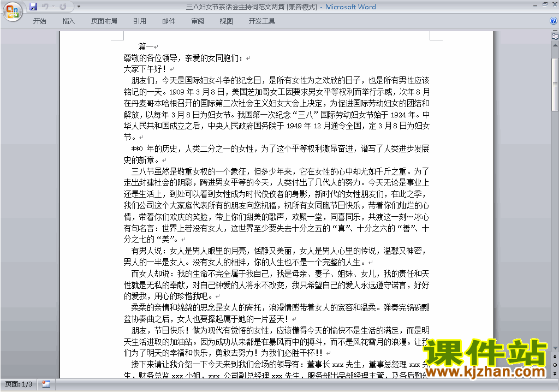This screenshot has width=559, height=392.
Task: Click Next Page double-arrow button
Action: [x=555, y=373]
